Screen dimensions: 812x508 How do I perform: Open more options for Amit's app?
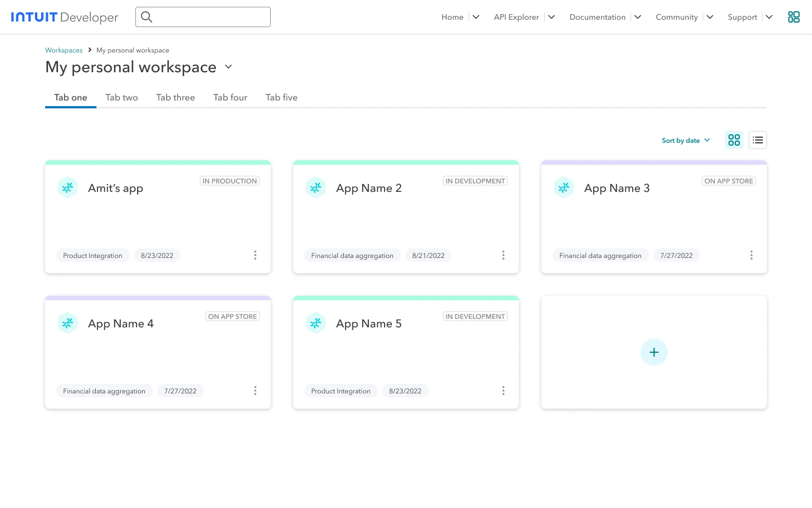point(255,255)
